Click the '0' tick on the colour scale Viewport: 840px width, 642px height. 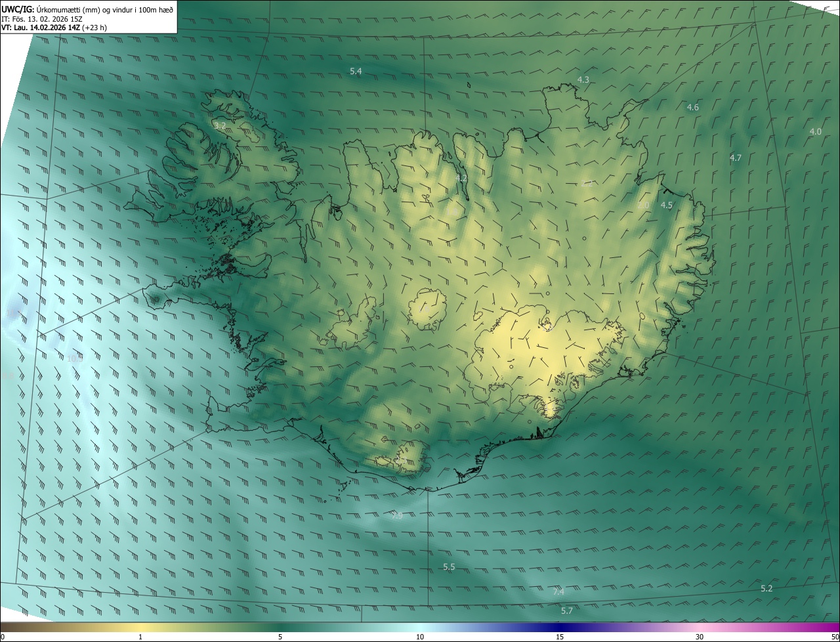(x=3, y=637)
